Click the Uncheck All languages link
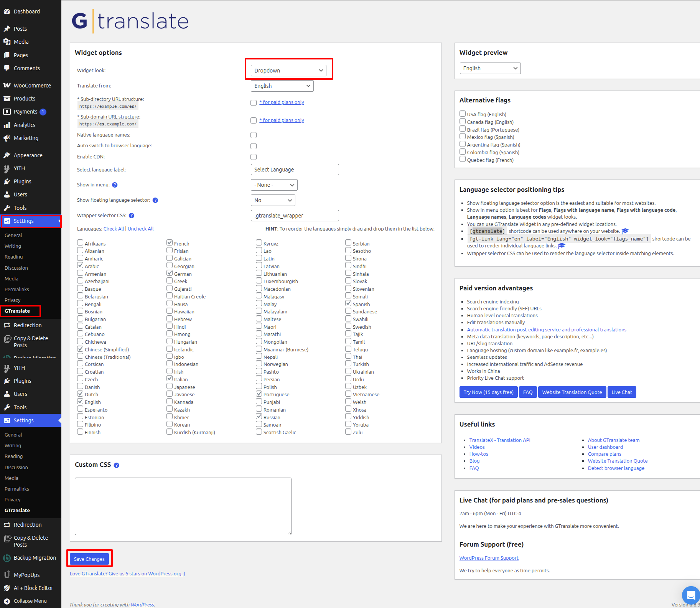The width and height of the screenshot is (700, 608). [140, 229]
